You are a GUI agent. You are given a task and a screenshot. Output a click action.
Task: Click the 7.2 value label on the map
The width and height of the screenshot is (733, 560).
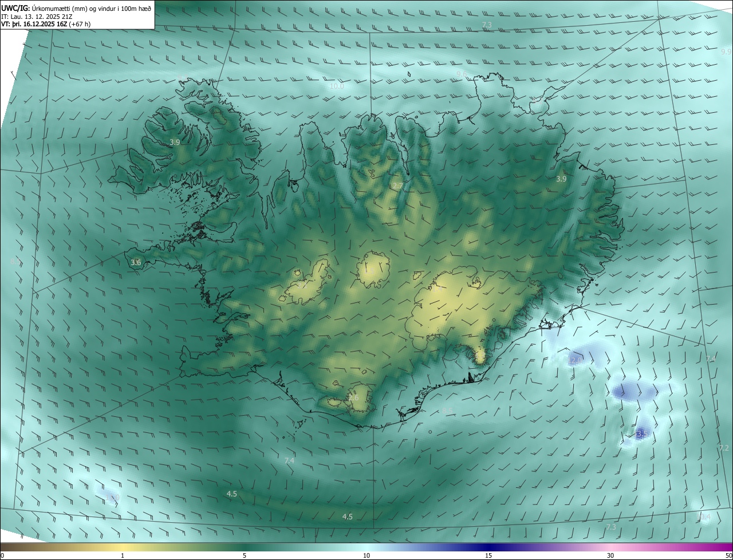(x=724, y=448)
